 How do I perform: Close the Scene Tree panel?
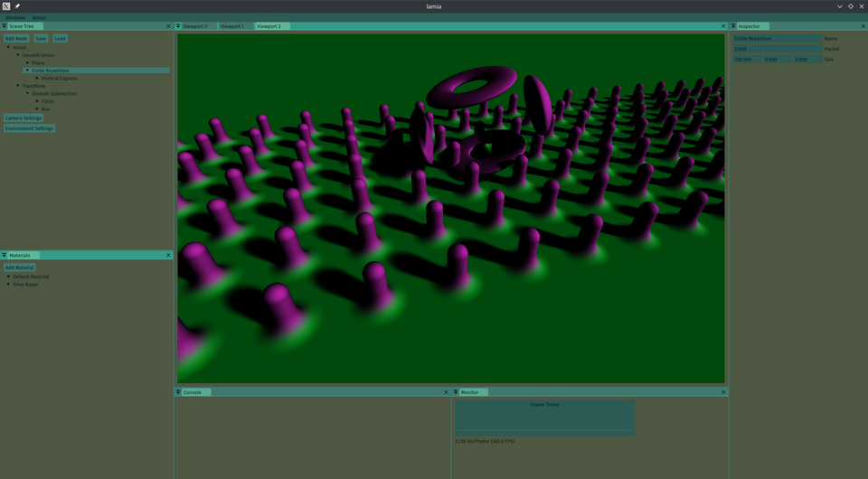[x=168, y=26]
